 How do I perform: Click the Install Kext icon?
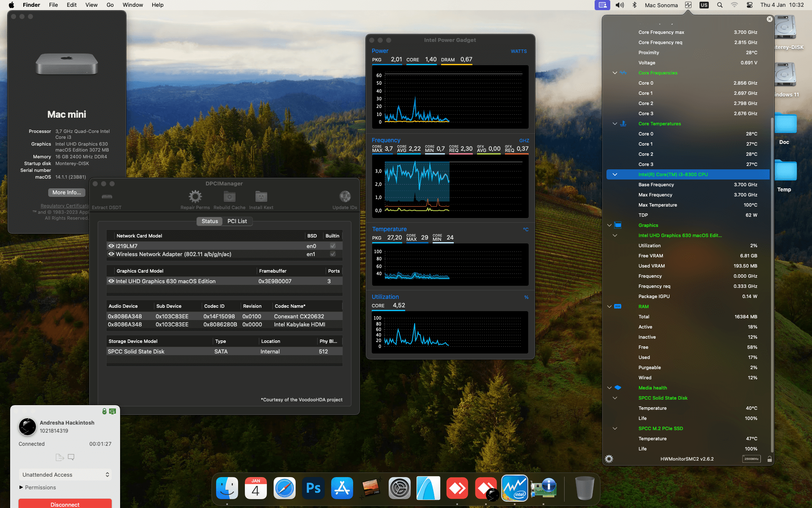(261, 196)
